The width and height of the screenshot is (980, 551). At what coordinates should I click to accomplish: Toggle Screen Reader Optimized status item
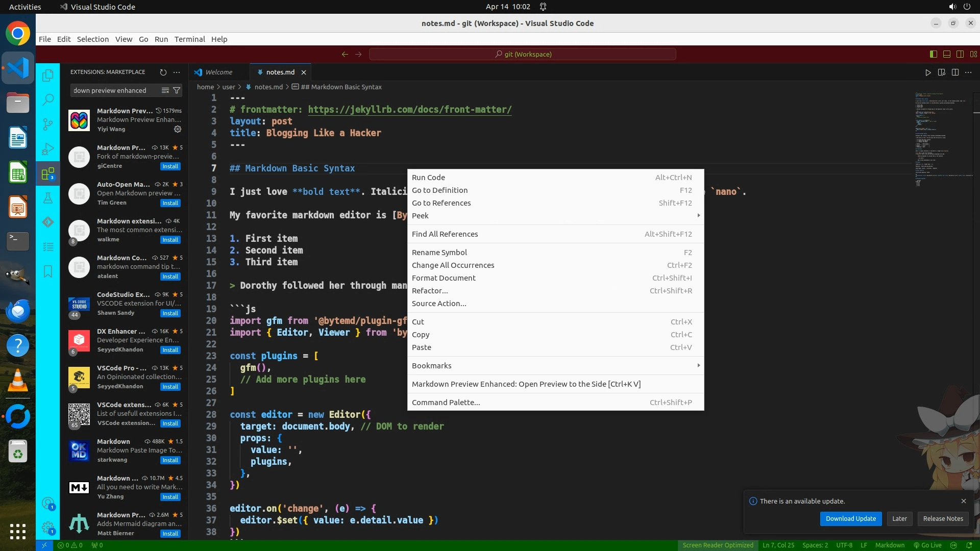pos(718,545)
